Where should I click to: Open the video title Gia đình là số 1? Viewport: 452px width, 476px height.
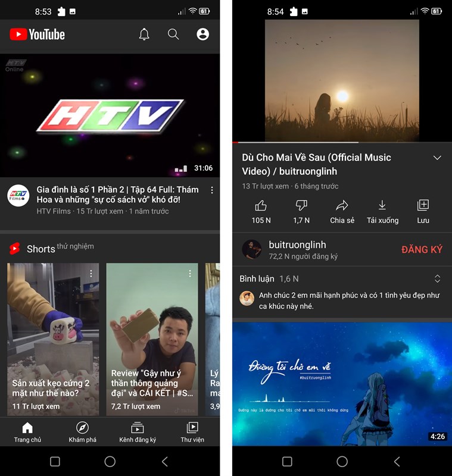[x=117, y=195]
